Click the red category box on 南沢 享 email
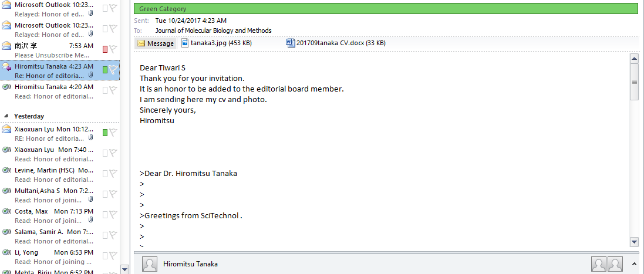 (105, 50)
